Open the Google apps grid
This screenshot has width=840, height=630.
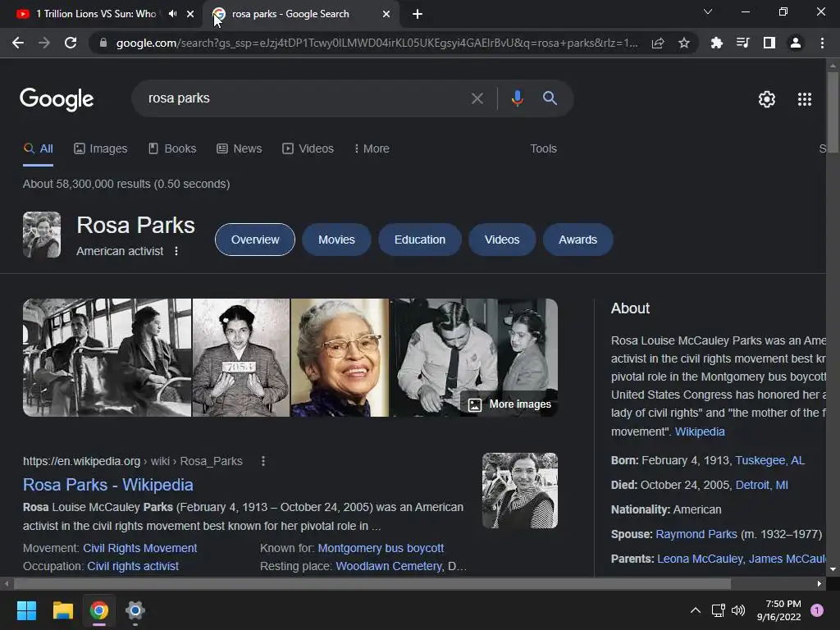(805, 99)
